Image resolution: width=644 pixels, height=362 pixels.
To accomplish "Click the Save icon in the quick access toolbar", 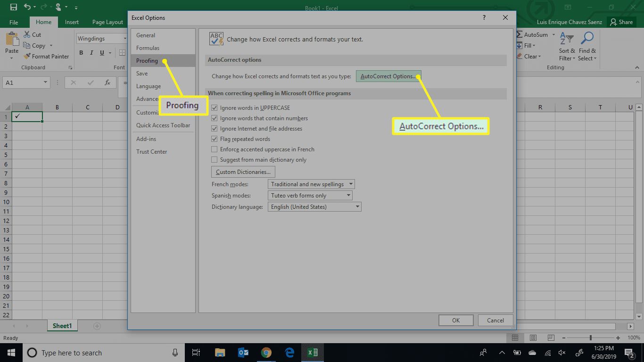I will click(13, 7).
